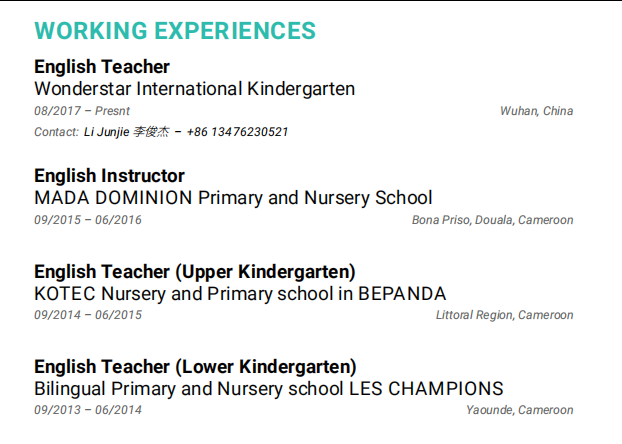Screen dimensions: 622x444
Task: Click the 09/2015 – 06/2016 date range
Action: (88, 220)
